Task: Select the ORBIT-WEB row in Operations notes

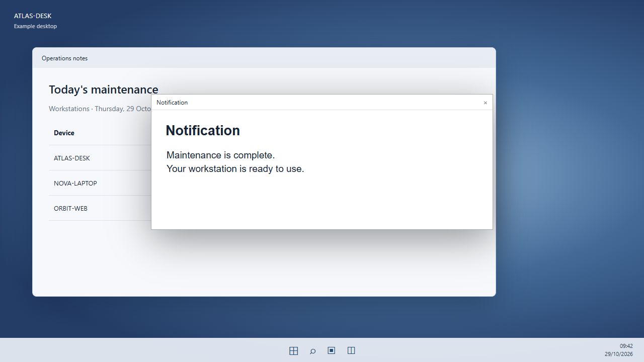Action: click(x=100, y=208)
